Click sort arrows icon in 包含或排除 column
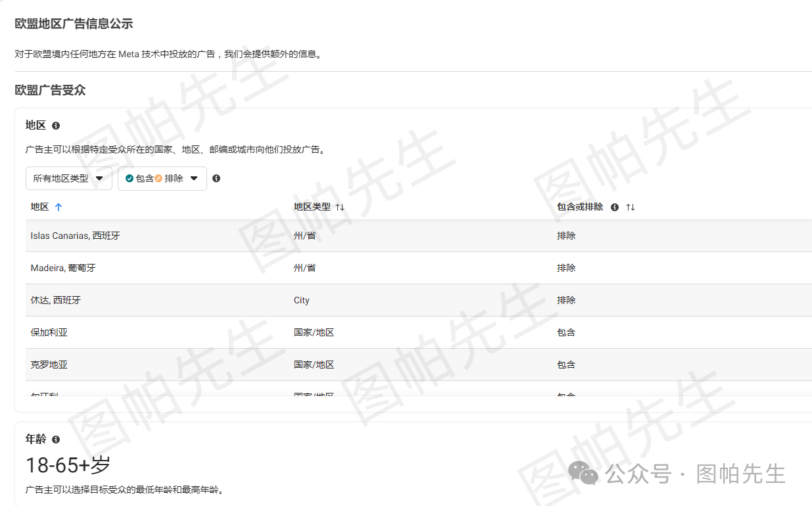The width and height of the screenshot is (812, 506). coord(631,207)
